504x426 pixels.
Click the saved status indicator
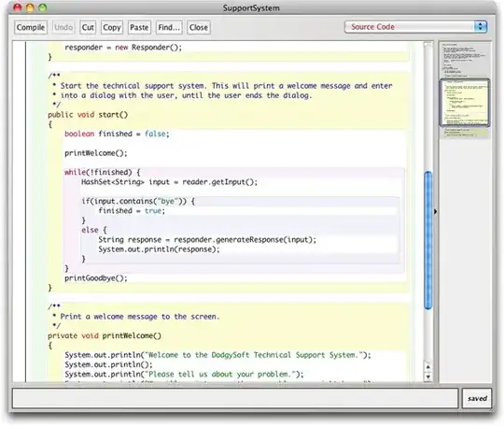coord(477,398)
